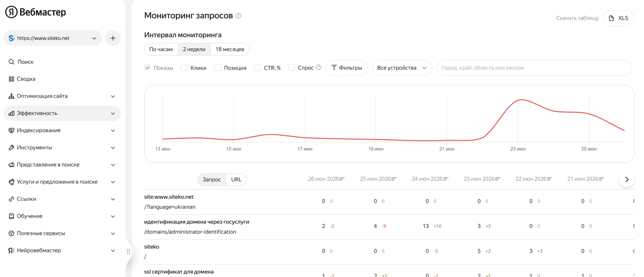Sort by 24 июн 2026 column icon
The width and height of the screenshot is (644, 277).
click(x=446, y=179)
